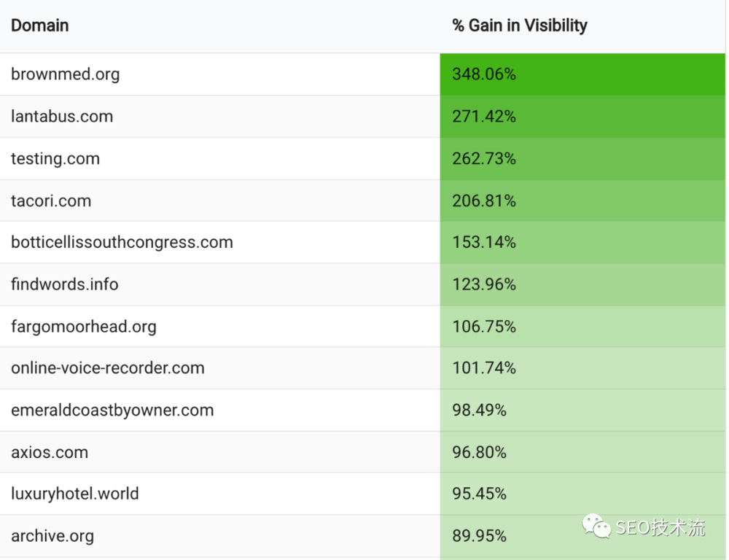Viewport: 729px width, 560px height.
Task: Select the luxuryhotel.world domain
Action: point(75,494)
